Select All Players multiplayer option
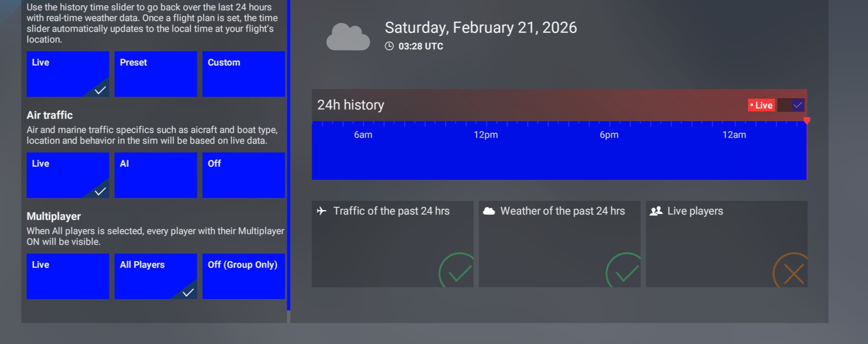 coord(155,276)
